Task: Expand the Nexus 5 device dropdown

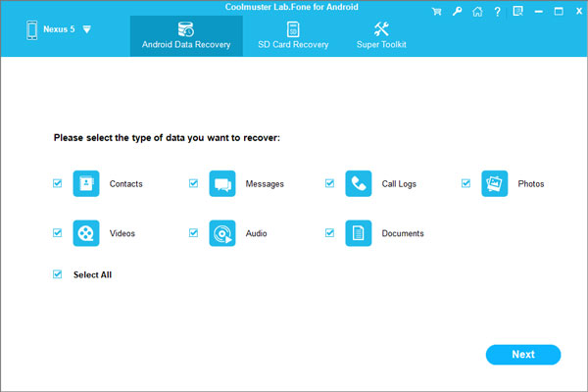Action: point(86,29)
